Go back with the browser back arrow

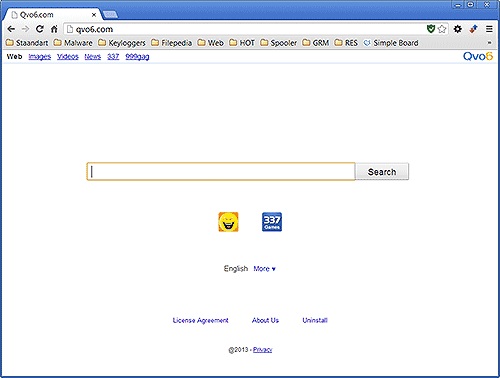(11, 29)
